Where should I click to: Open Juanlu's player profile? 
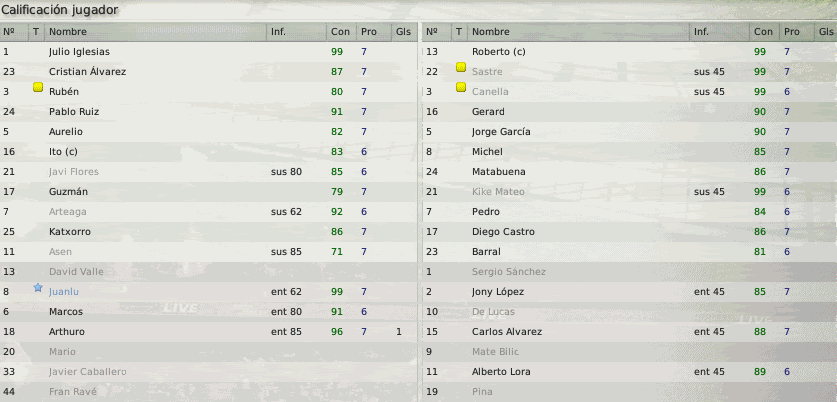[64, 292]
